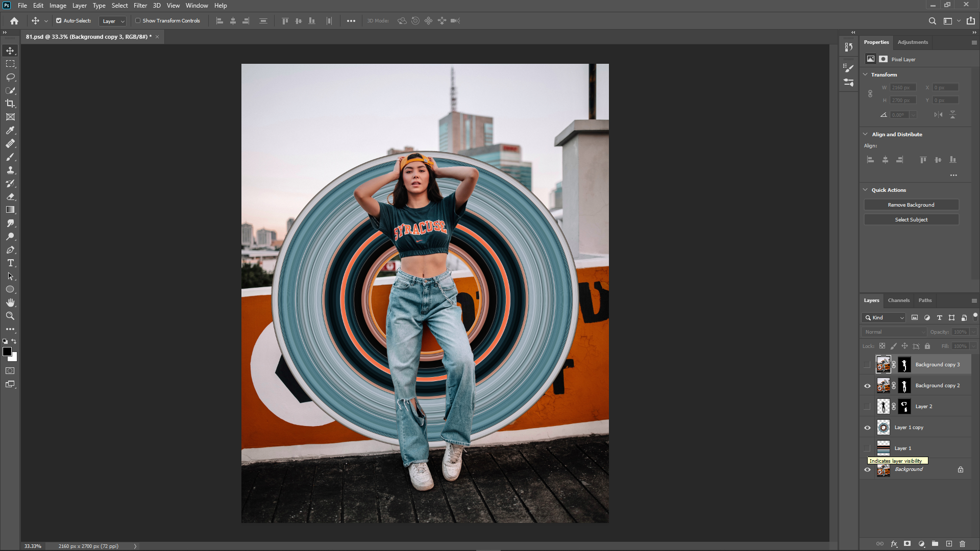
Task: Select the Gradient tool
Action: pyautogui.click(x=10, y=210)
